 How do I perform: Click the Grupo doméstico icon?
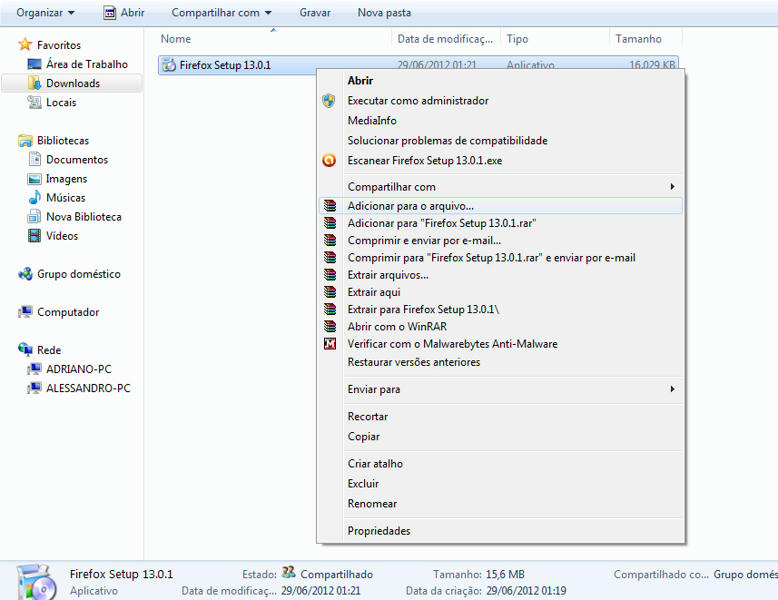25,274
